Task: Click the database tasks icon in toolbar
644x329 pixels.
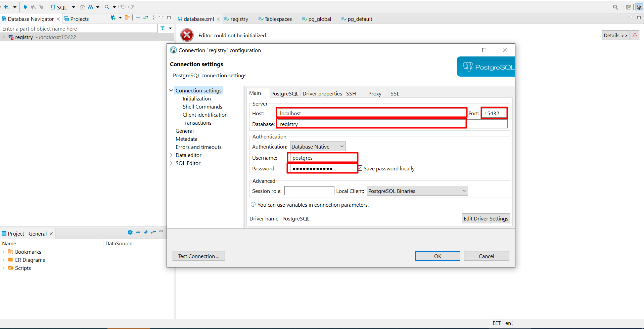Action: [x=90, y=7]
